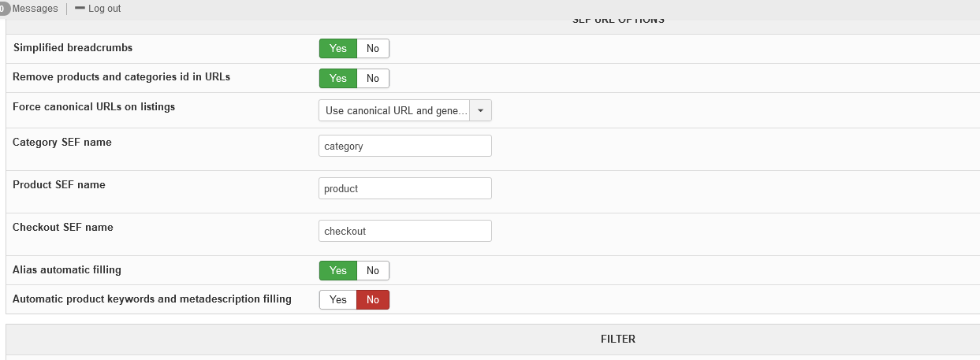This screenshot has width=980, height=360.
Task: Set Alias automatic filling to Yes
Action: click(337, 271)
